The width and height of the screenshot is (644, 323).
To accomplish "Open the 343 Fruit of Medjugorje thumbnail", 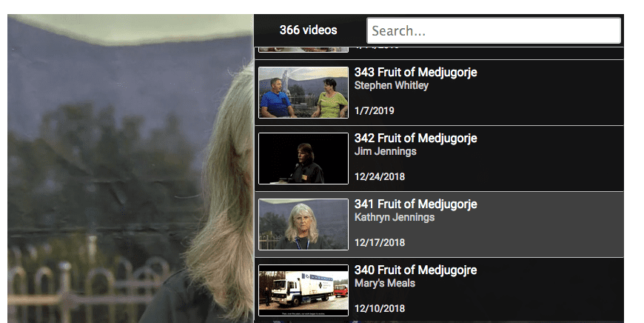I will 303,93.
